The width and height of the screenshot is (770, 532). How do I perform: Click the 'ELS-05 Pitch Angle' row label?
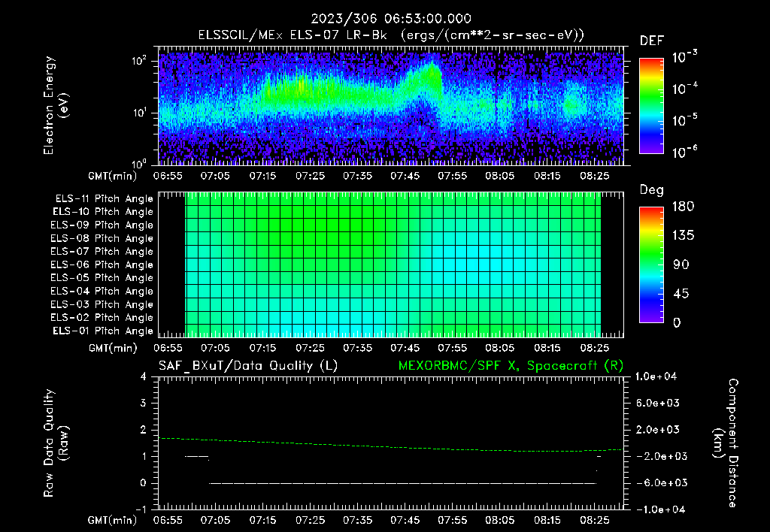[x=102, y=278]
